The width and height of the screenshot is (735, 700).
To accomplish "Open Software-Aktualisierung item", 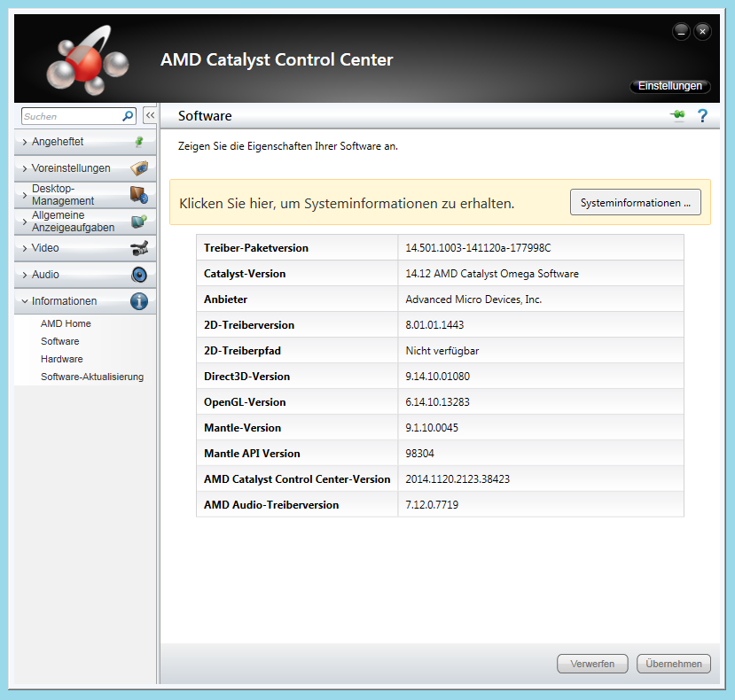I will pyautogui.click(x=92, y=377).
